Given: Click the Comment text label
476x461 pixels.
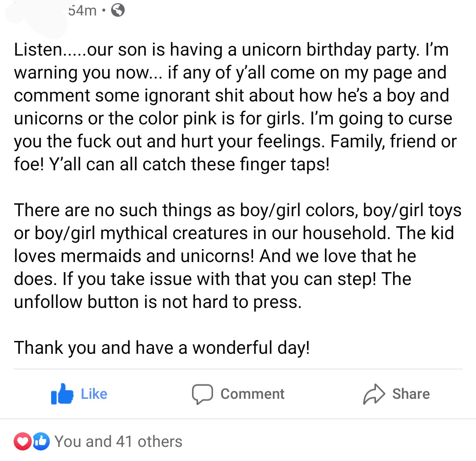Looking at the screenshot, I should pyautogui.click(x=252, y=394).
